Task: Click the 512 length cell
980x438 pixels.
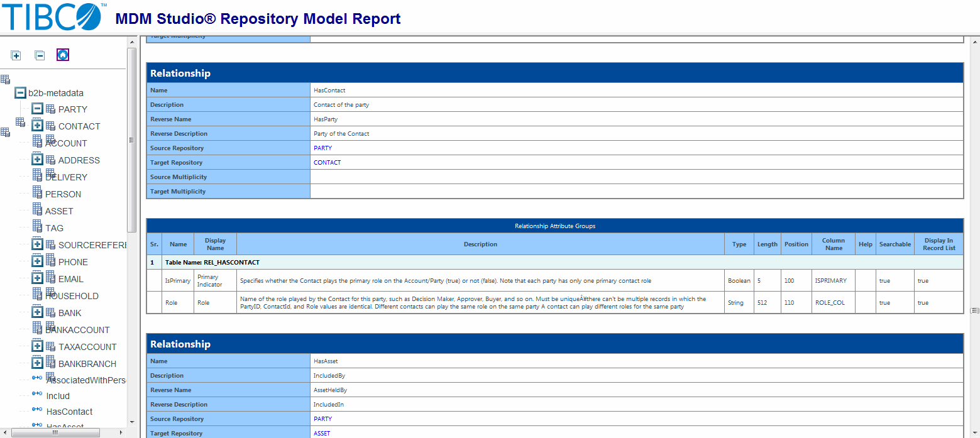Action: point(767,303)
